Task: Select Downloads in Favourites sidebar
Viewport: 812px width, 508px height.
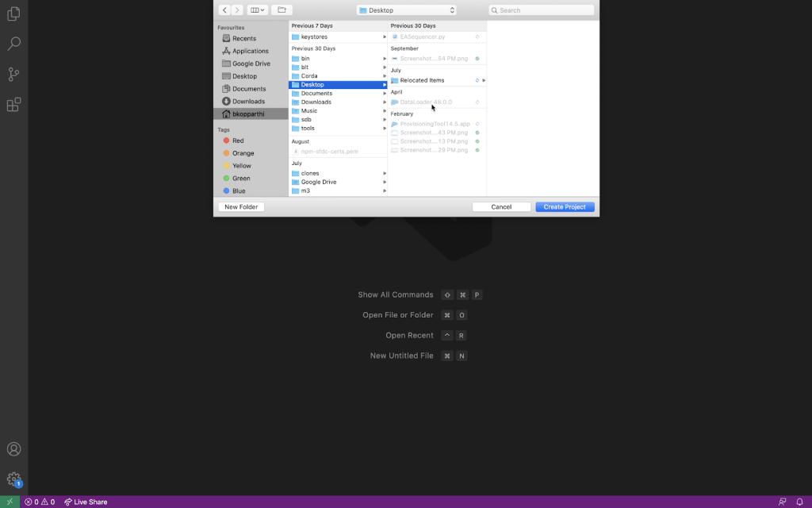Action: coord(248,102)
